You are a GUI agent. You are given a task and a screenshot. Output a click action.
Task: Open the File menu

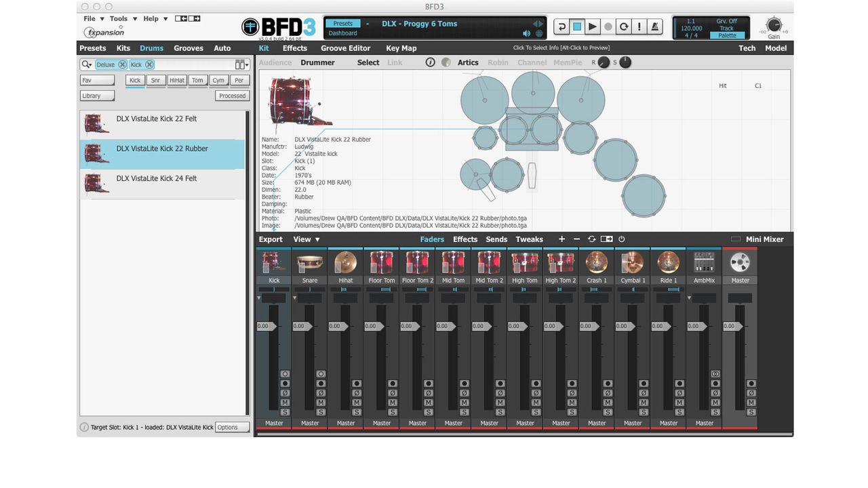tap(94, 19)
